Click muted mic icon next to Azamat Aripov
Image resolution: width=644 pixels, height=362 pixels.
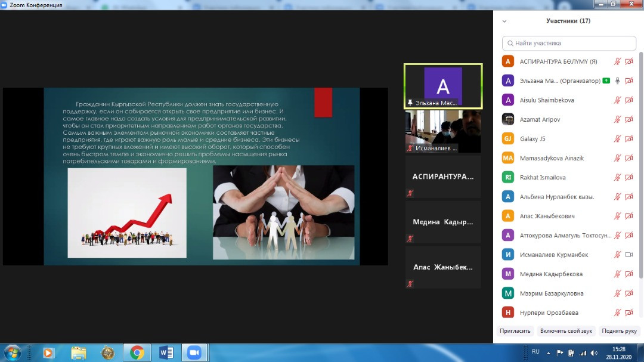tap(618, 119)
